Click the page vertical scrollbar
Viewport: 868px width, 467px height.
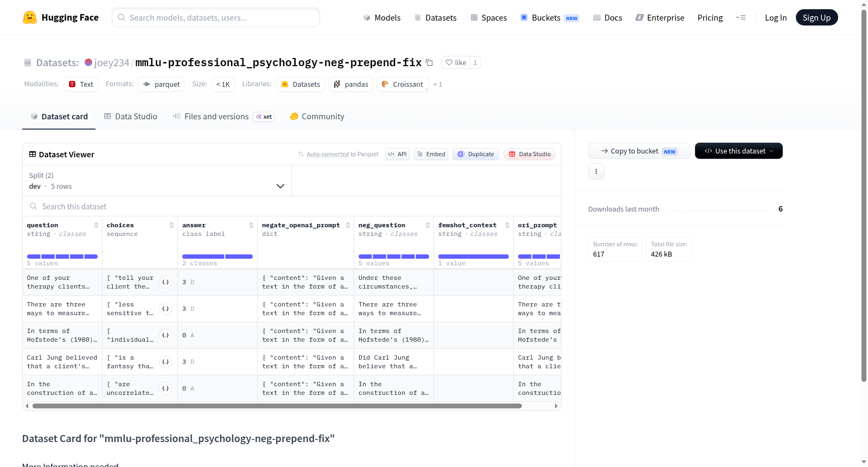click(864, 195)
